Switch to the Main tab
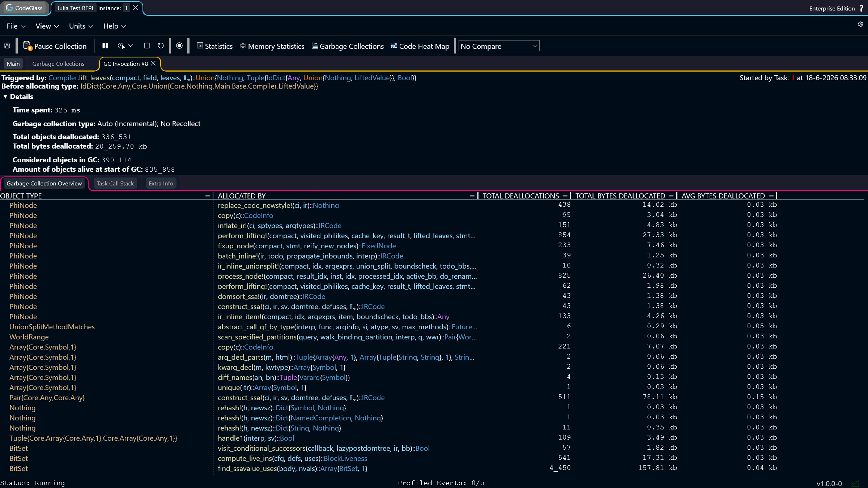The image size is (868, 488). click(13, 64)
